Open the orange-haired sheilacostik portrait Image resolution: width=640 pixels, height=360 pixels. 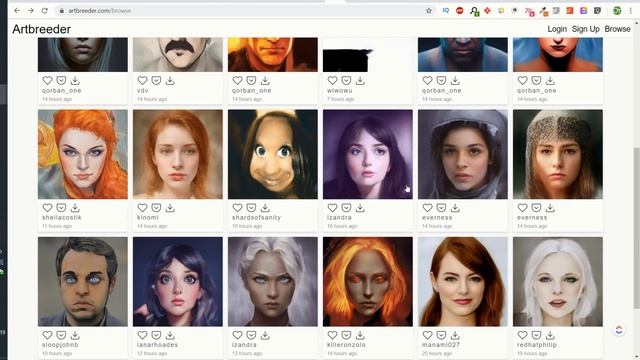83,154
